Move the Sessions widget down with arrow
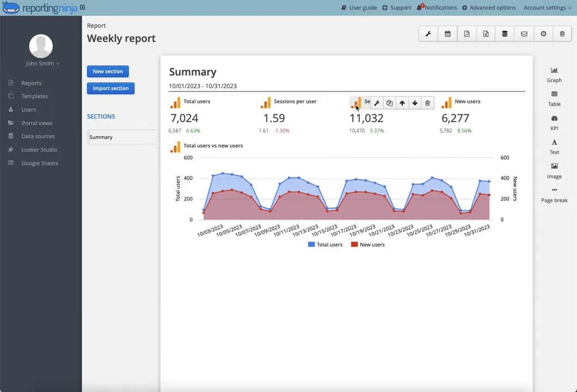577x392 pixels. pos(415,103)
